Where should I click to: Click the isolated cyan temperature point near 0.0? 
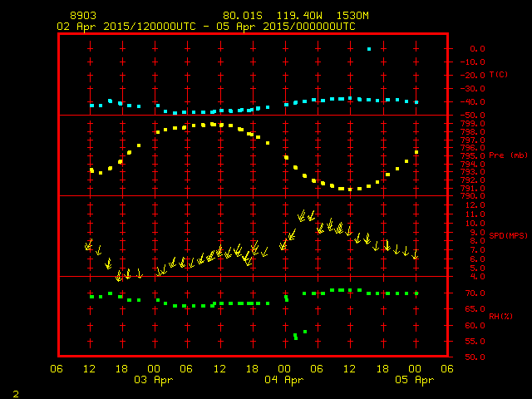(x=368, y=49)
